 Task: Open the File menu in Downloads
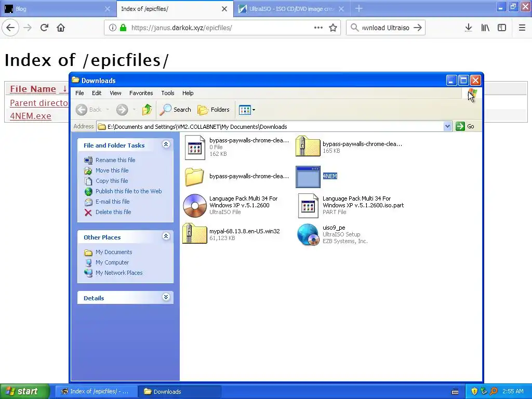tap(79, 93)
